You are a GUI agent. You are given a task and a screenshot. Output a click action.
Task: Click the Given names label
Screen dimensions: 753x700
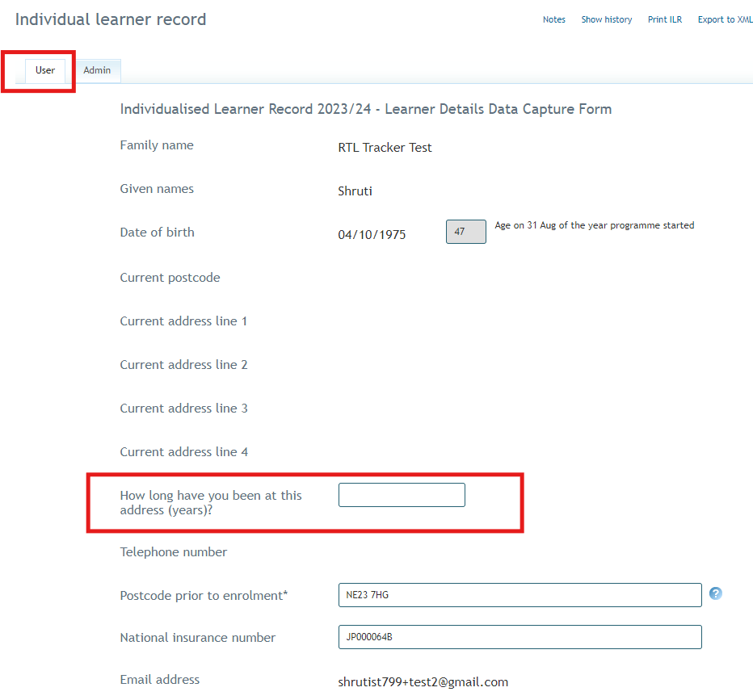click(x=157, y=189)
